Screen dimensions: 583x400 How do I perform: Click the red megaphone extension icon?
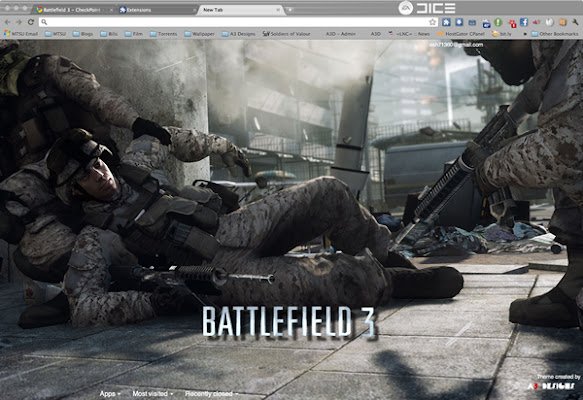tap(537, 22)
